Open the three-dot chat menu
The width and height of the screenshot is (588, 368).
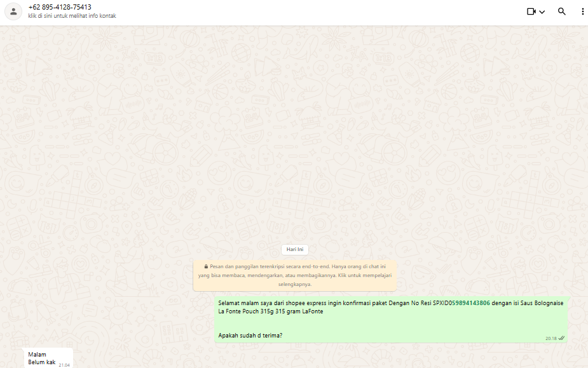point(582,11)
